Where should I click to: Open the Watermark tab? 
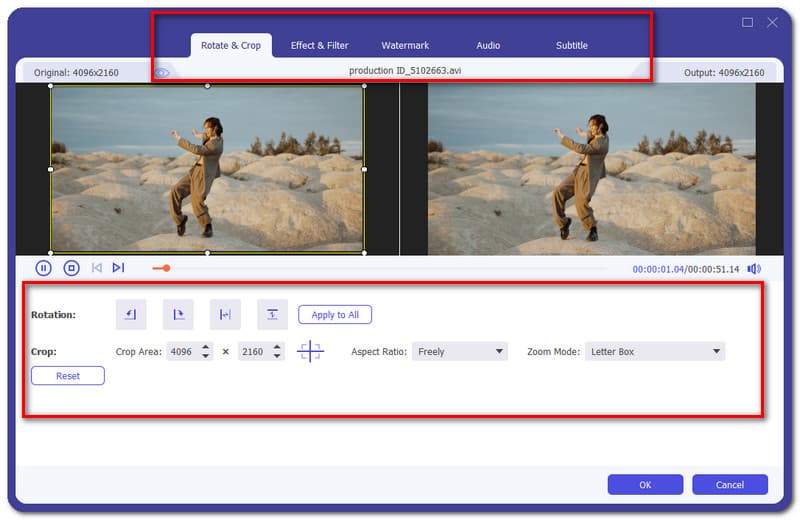click(x=403, y=45)
